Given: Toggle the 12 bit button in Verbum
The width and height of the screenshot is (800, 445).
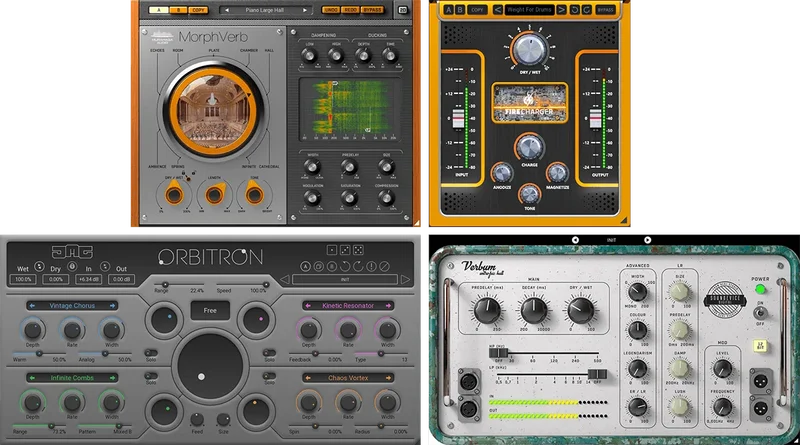Looking at the screenshot, I should point(760,346).
